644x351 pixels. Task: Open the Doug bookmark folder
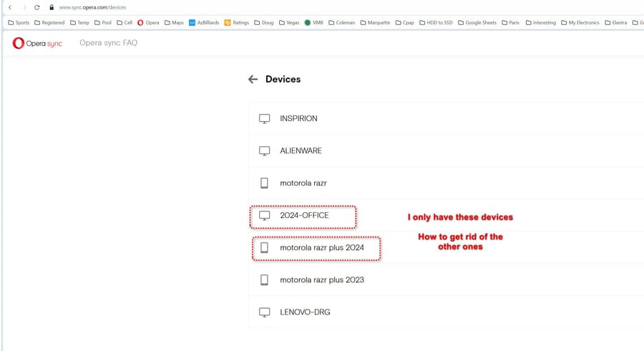[x=264, y=23]
